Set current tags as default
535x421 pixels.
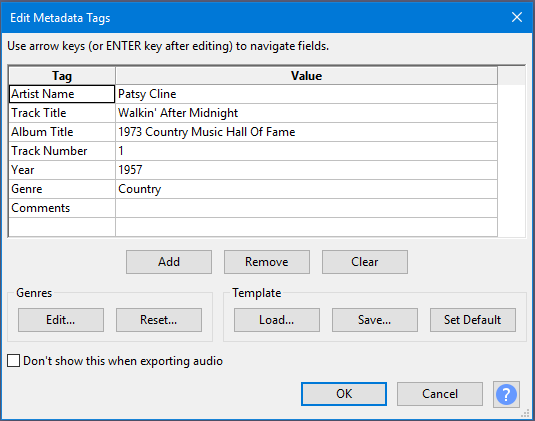473,320
